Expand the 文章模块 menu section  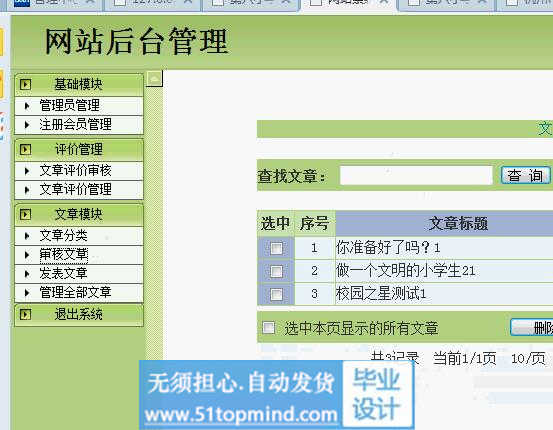click(x=79, y=214)
